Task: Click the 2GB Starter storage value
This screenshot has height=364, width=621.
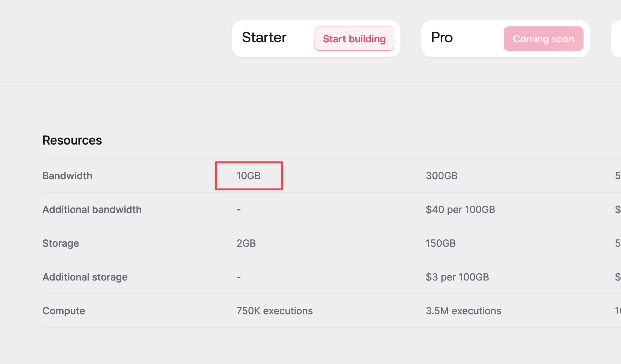Action: pos(246,243)
